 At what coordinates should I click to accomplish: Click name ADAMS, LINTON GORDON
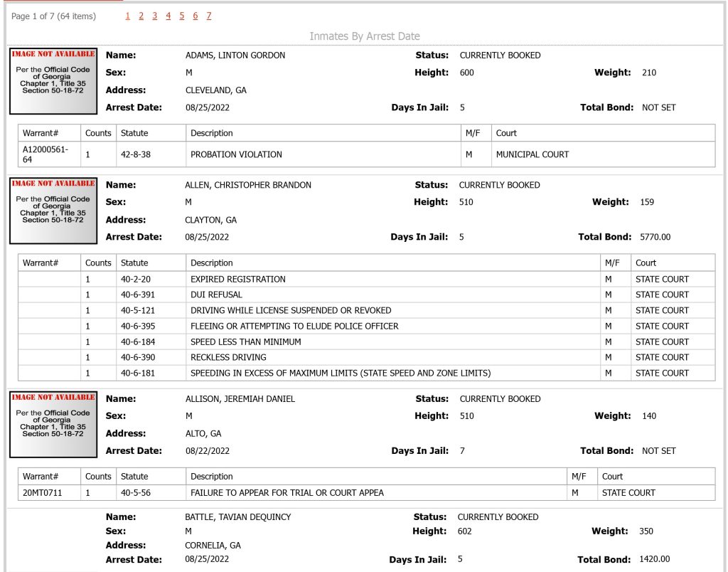[235, 55]
